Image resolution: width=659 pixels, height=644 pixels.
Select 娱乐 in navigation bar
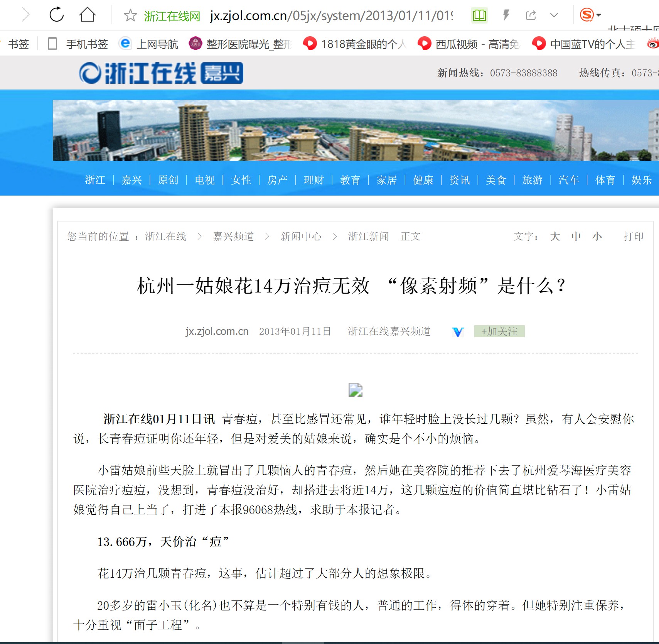pyautogui.click(x=642, y=180)
